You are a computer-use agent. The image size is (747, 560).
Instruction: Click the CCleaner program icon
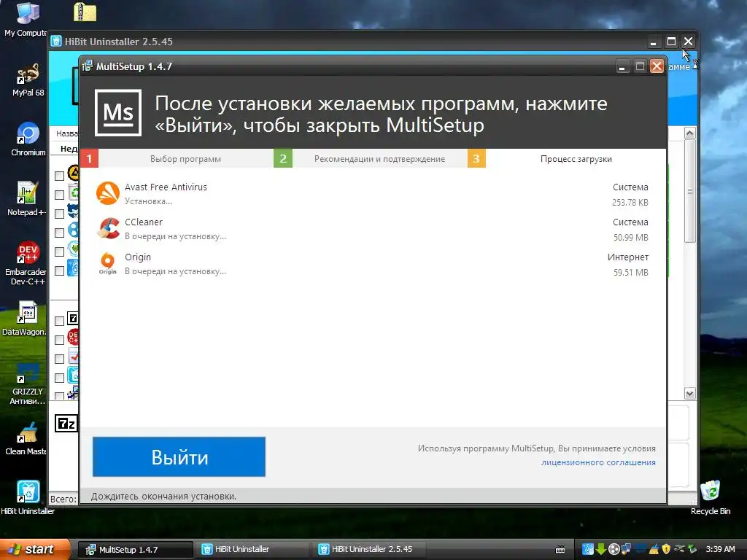click(108, 228)
